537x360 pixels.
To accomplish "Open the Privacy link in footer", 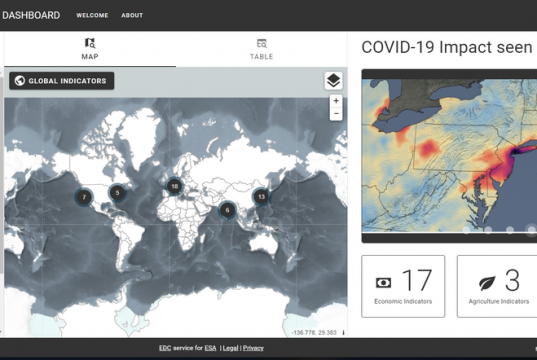I will pos(253,348).
